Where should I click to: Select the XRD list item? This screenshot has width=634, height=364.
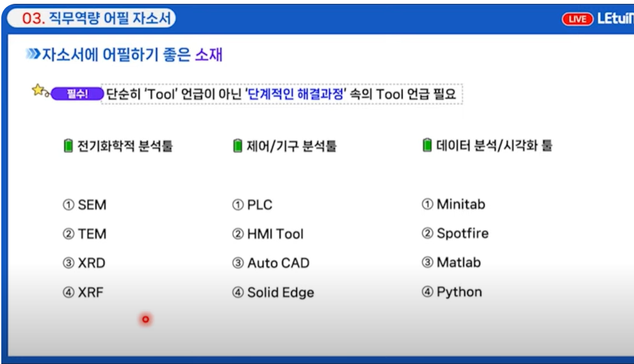point(92,263)
